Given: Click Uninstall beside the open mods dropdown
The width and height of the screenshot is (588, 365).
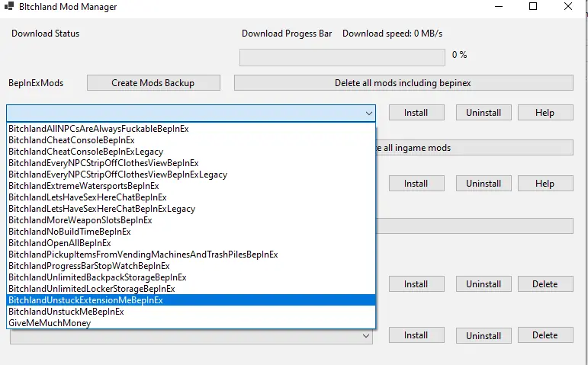Looking at the screenshot, I should coord(484,113).
